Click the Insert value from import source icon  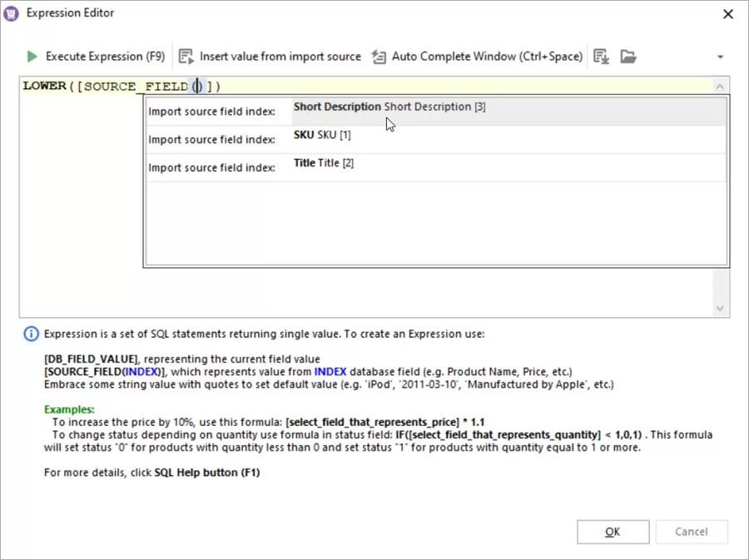187,56
